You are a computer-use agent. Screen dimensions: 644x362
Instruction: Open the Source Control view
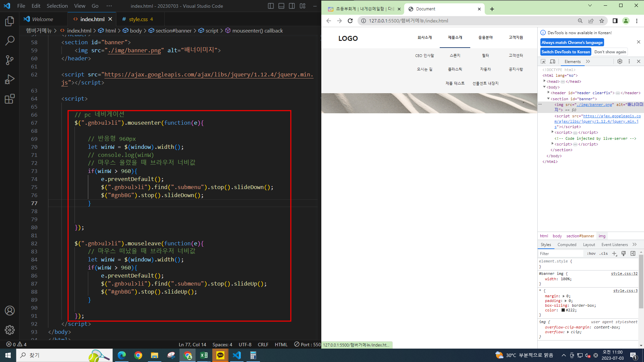pos(9,60)
